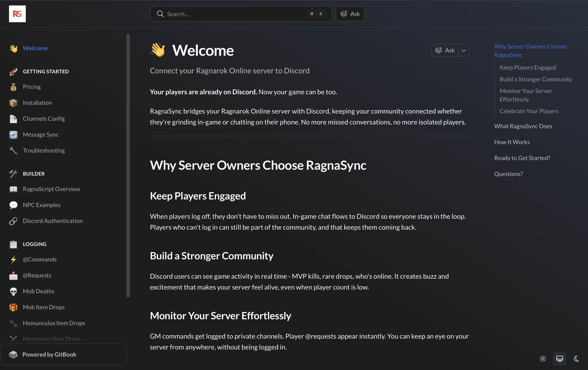This screenshot has height=370, width=588.
Task: Select the Pricing money bag icon
Action: (x=13, y=87)
